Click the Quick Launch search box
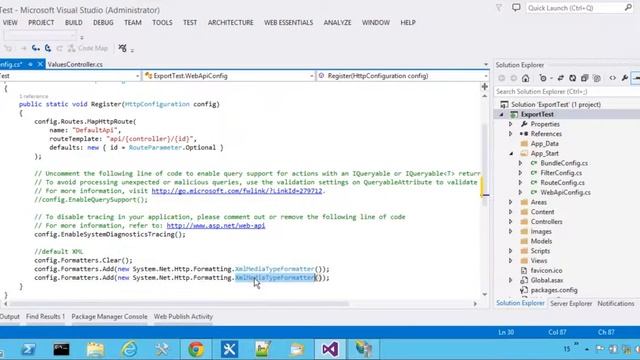 579,8
